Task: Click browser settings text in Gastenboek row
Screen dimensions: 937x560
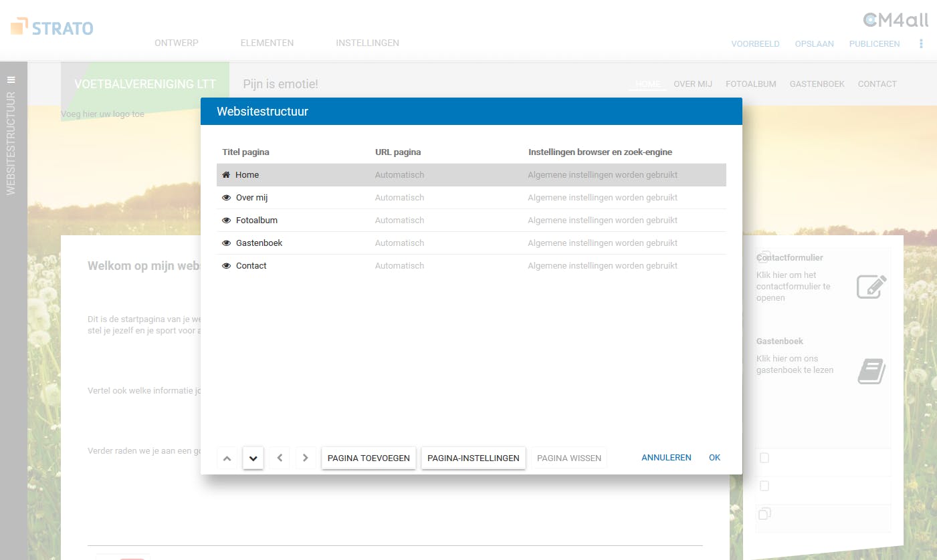Action: pos(603,243)
